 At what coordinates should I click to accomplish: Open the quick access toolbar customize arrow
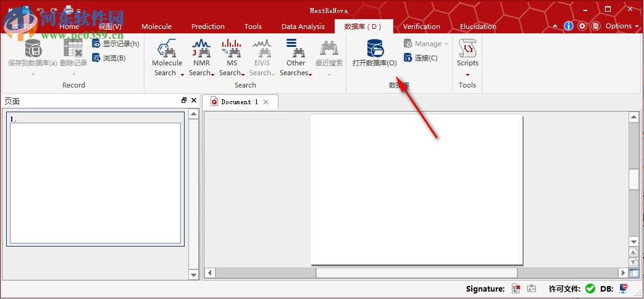(x=79, y=10)
